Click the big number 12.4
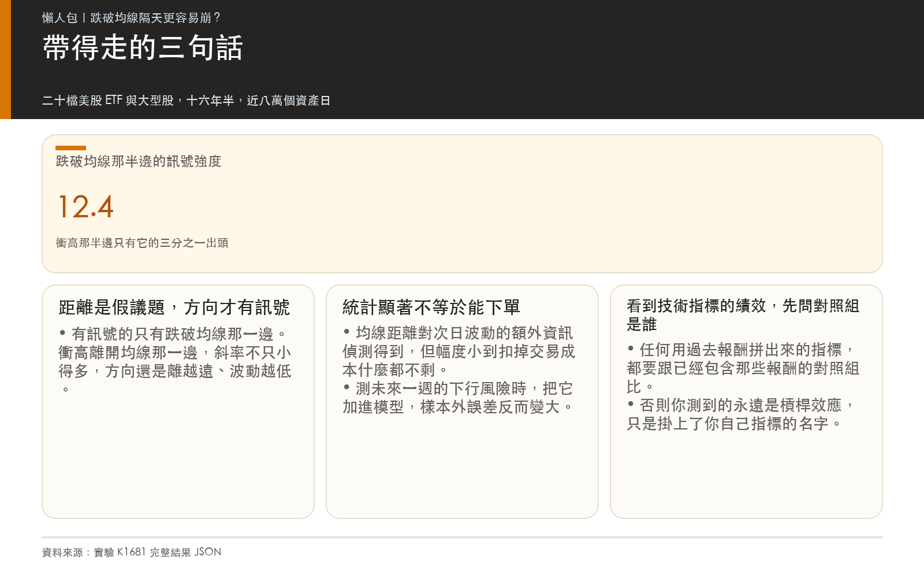This screenshot has height=578, width=924. 86,206
